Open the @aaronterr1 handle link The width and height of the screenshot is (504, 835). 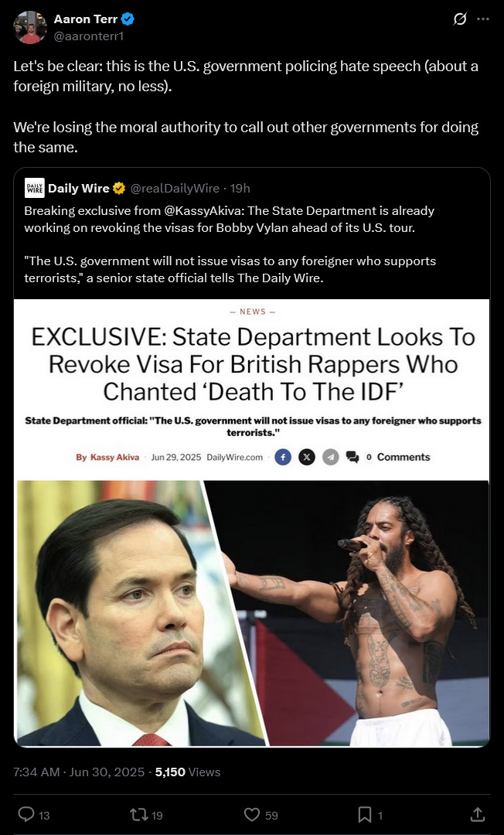(x=88, y=36)
